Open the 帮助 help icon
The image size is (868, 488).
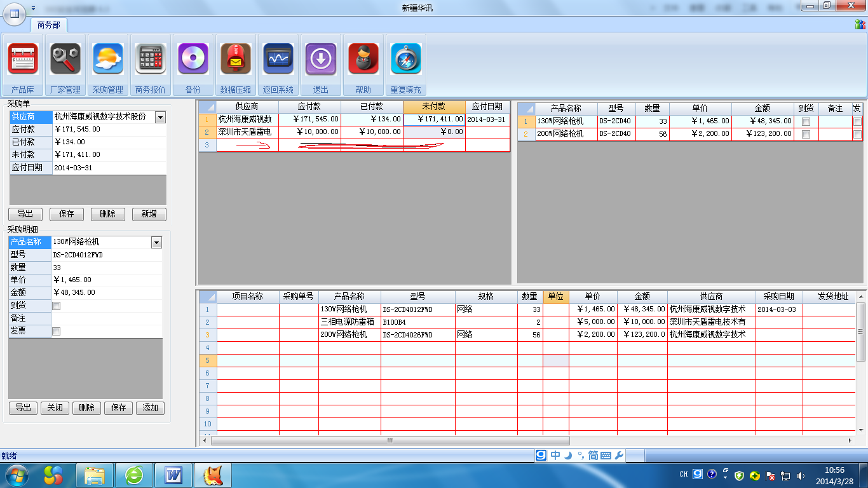[x=363, y=60]
